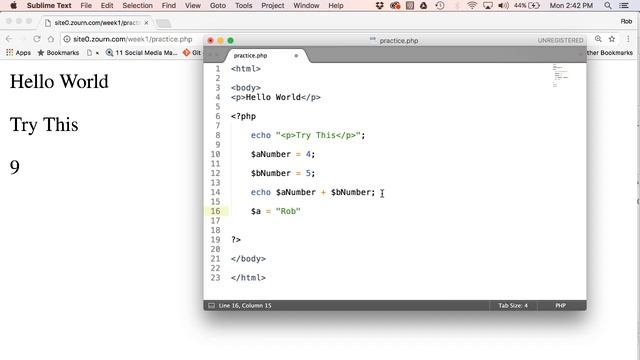Click line number 16 in the gutter
This screenshot has width=640, height=360.
[216, 211]
